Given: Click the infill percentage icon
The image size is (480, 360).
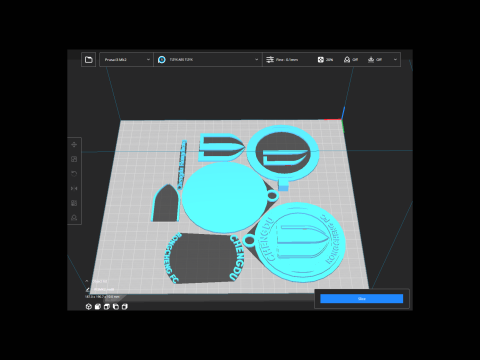Looking at the screenshot, I should click(x=320, y=60).
